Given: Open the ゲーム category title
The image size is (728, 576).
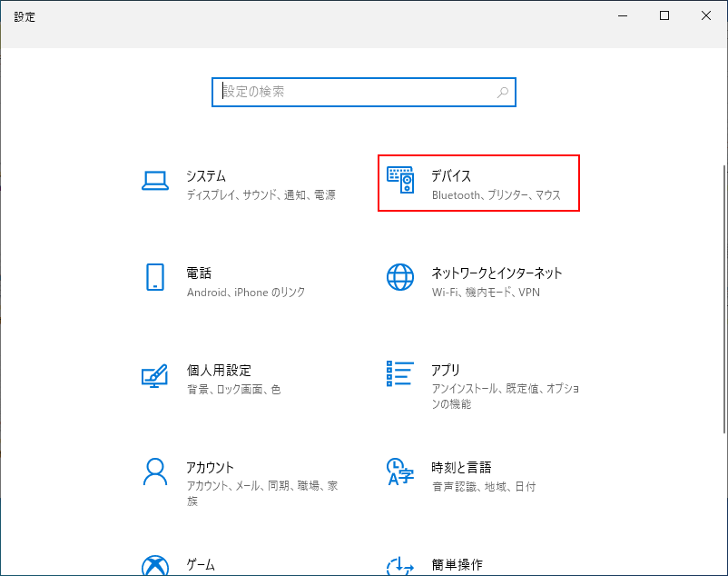Looking at the screenshot, I should [x=201, y=565].
